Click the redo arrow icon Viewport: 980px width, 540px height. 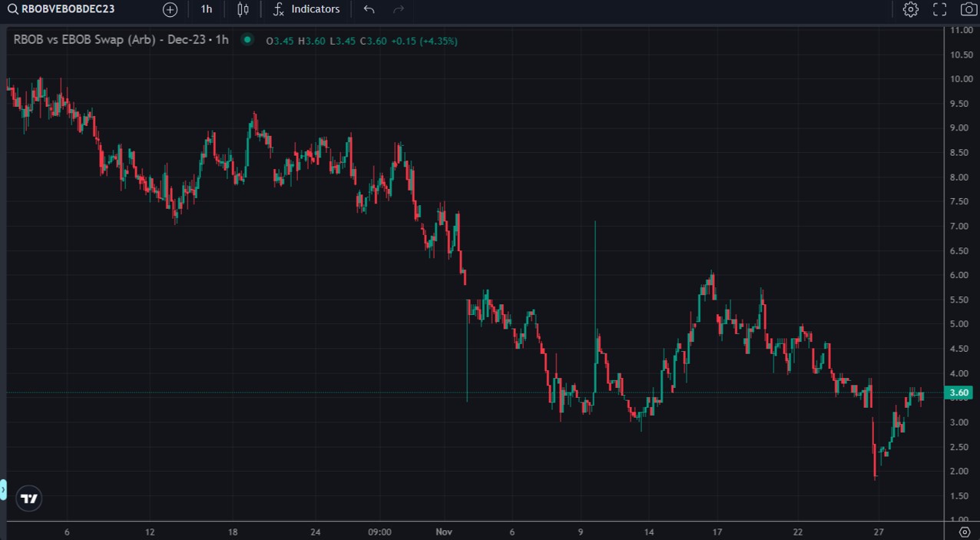[398, 9]
